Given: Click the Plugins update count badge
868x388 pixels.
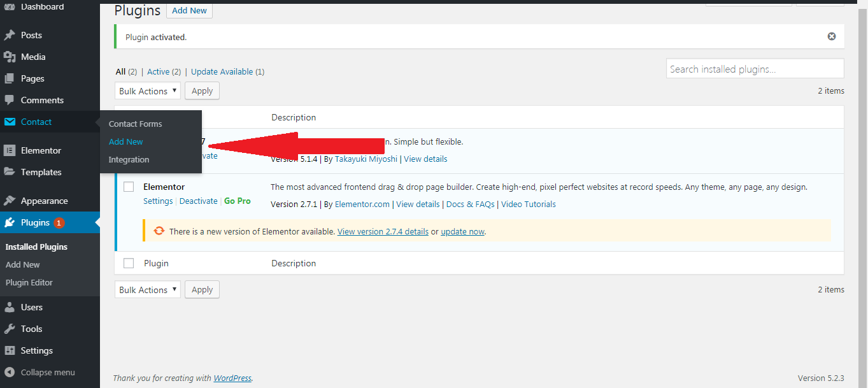Looking at the screenshot, I should coord(59,222).
